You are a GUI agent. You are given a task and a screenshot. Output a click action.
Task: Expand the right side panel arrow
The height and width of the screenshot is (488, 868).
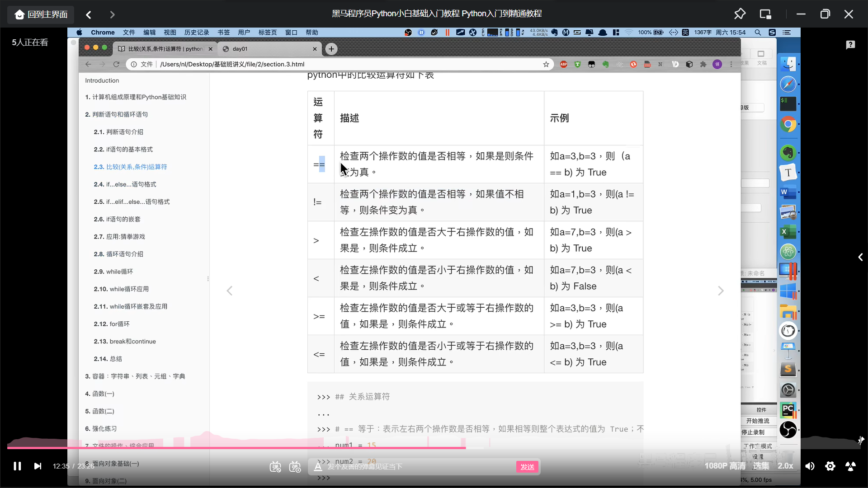(x=860, y=257)
